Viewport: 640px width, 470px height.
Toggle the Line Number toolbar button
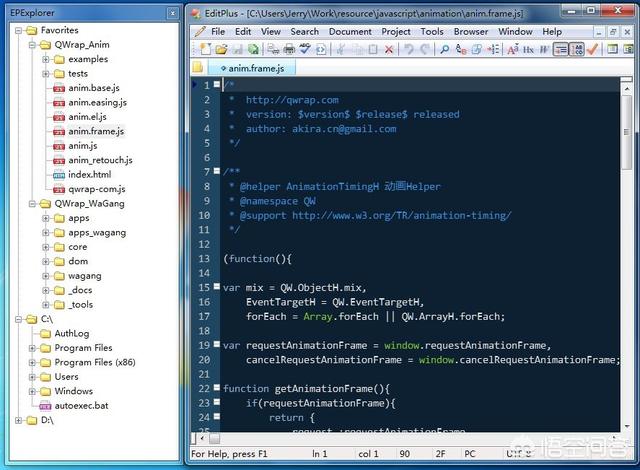[577, 49]
